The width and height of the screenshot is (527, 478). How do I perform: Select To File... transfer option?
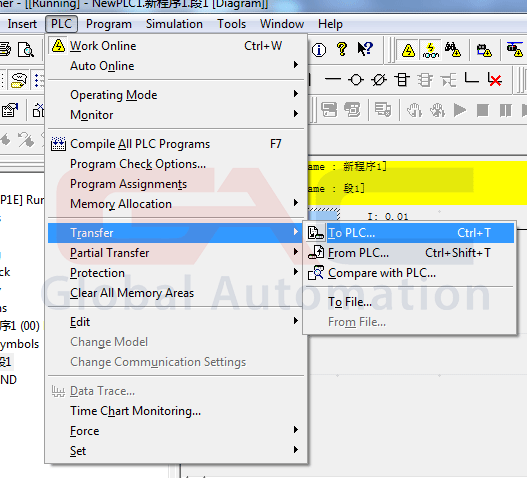350,302
